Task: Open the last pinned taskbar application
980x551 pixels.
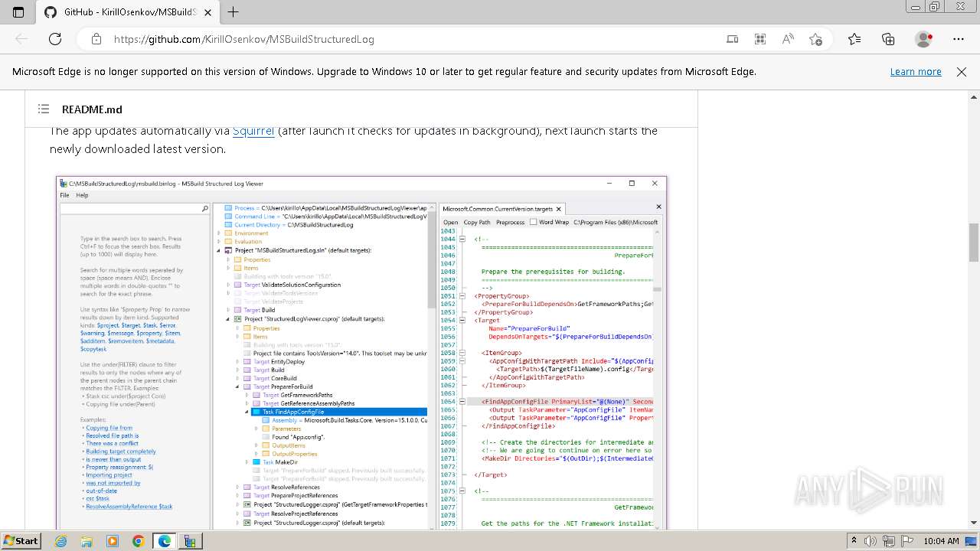Action: (190, 541)
